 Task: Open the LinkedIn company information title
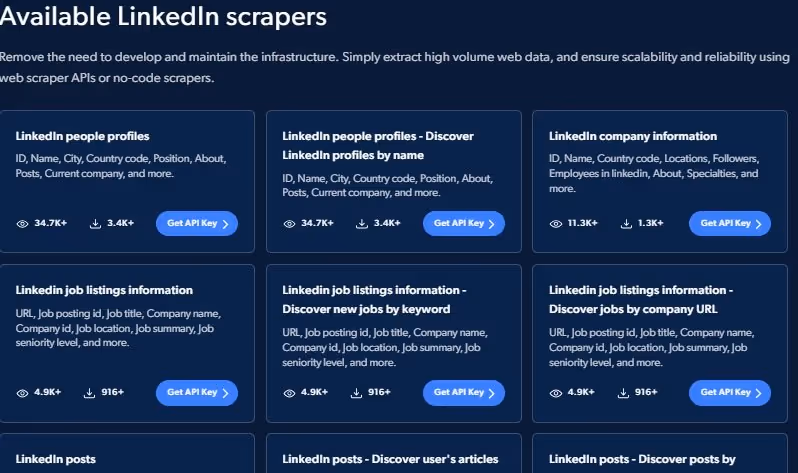633,136
